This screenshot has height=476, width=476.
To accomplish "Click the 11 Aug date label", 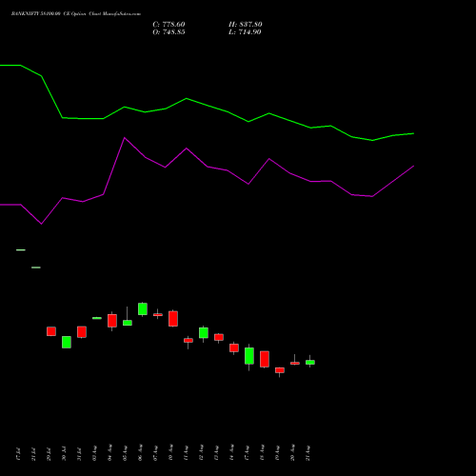I will [x=186, y=453].
